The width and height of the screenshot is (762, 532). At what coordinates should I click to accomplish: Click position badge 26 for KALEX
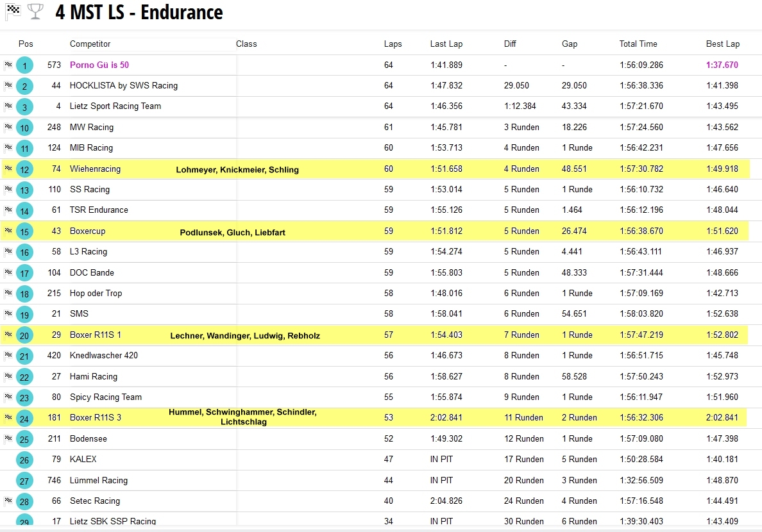tap(24, 460)
